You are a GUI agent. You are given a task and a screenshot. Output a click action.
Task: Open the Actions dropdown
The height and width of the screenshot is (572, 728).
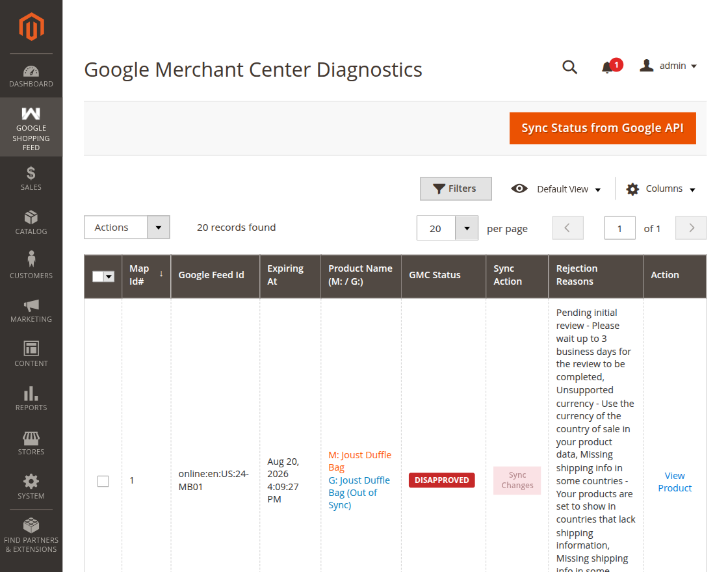click(x=127, y=227)
